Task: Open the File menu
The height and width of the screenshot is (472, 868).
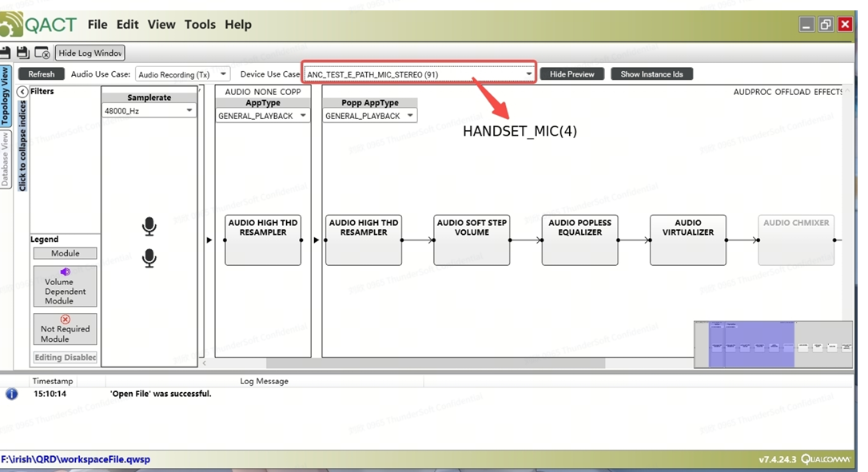Action: (98, 24)
